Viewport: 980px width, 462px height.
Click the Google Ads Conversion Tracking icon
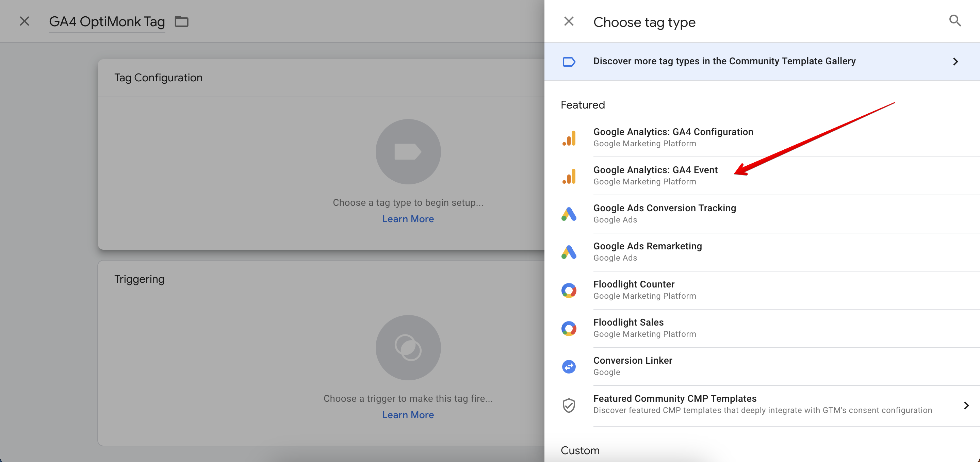(569, 214)
